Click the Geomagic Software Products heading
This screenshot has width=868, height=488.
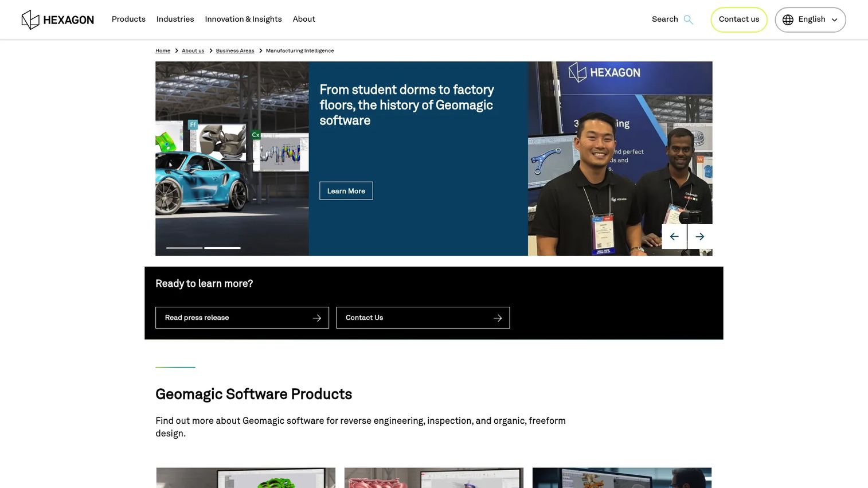point(253,394)
